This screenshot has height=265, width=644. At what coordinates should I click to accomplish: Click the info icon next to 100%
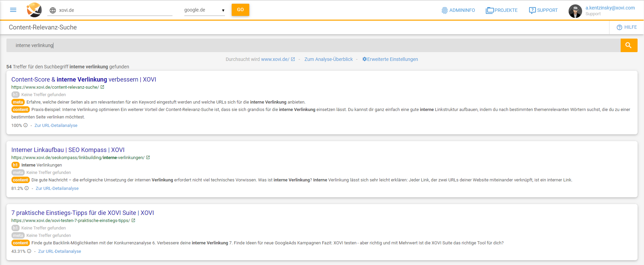point(25,125)
